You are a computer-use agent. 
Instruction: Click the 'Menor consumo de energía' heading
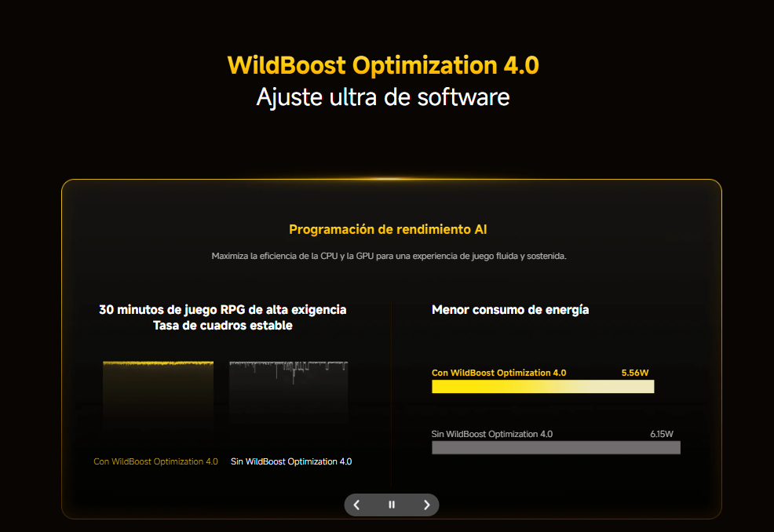pos(510,309)
